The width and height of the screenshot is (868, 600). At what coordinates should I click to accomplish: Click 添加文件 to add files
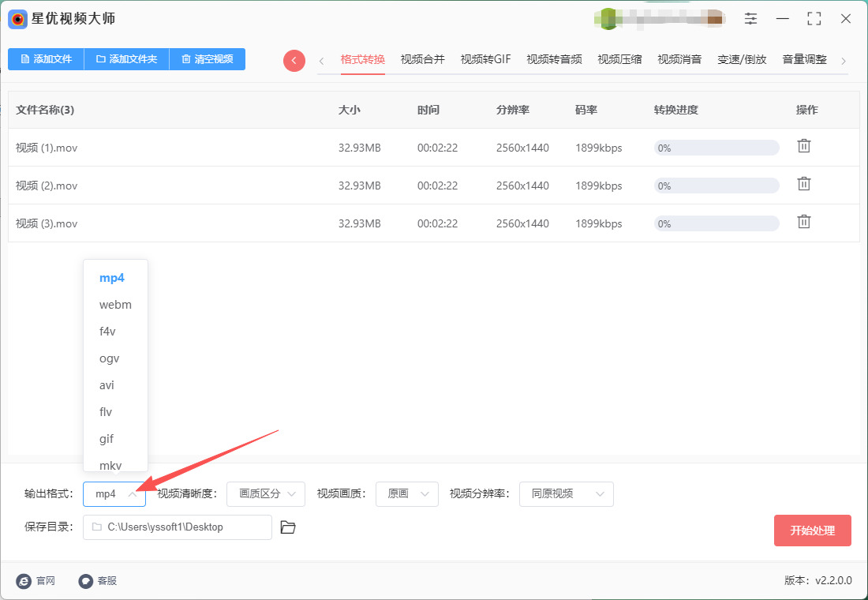click(x=46, y=59)
